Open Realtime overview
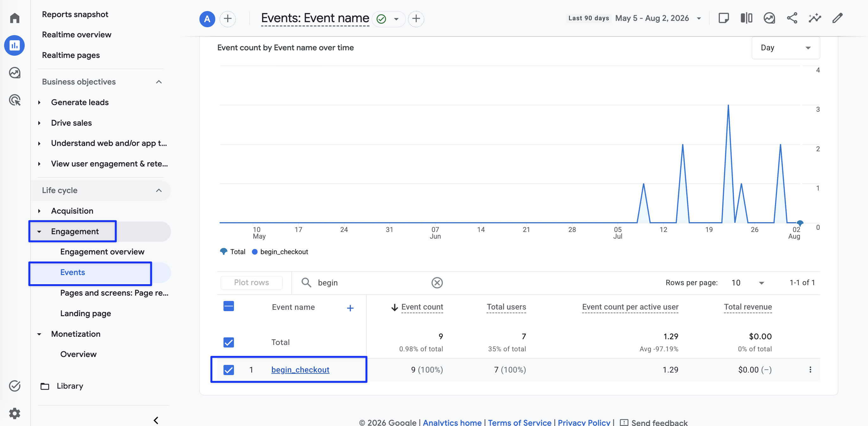 click(x=77, y=35)
